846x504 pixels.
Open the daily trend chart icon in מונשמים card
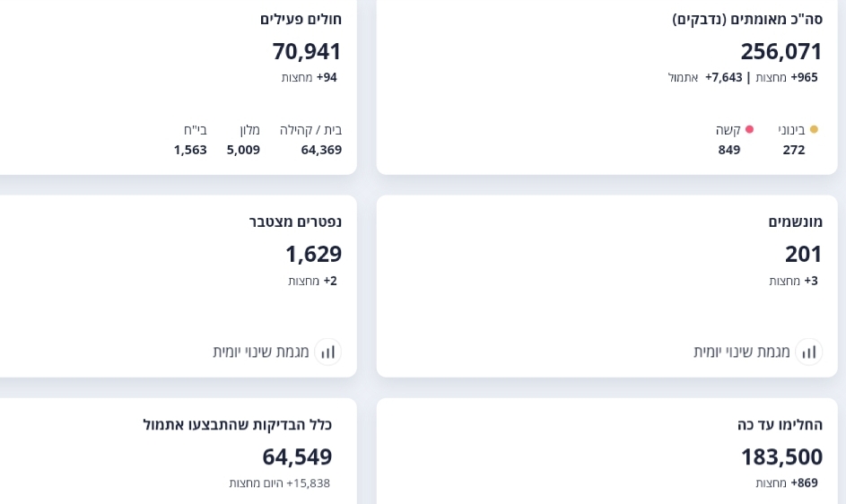(x=808, y=352)
